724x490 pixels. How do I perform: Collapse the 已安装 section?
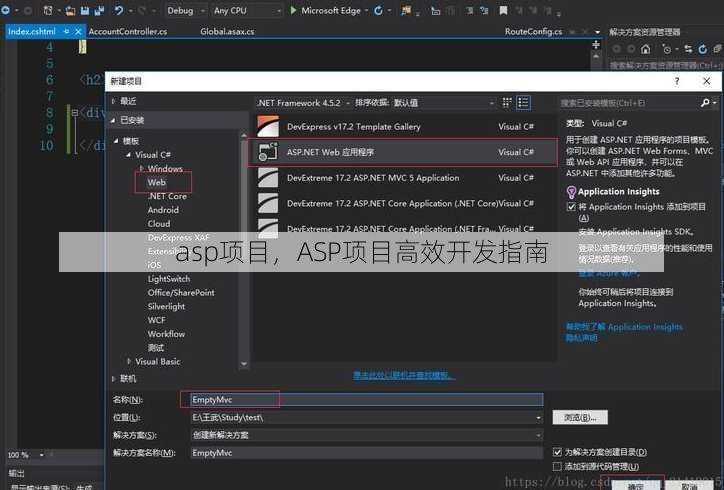click(113, 121)
